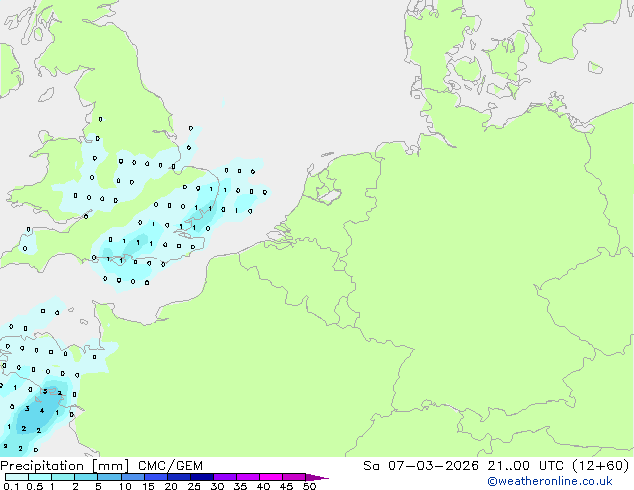Select the 45–50 mm legend color swatch
This screenshot has width=634, height=490.
point(294,477)
